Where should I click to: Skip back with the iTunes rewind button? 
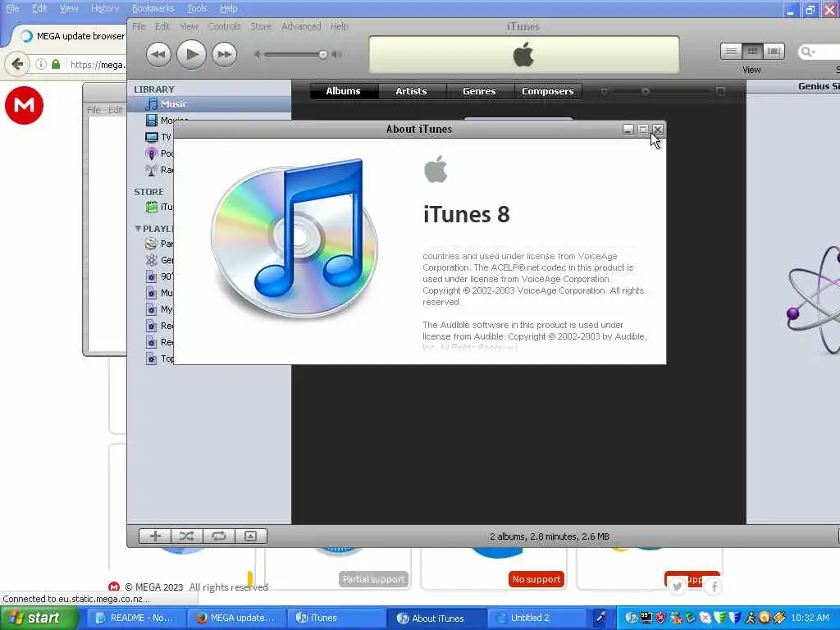[x=158, y=54]
